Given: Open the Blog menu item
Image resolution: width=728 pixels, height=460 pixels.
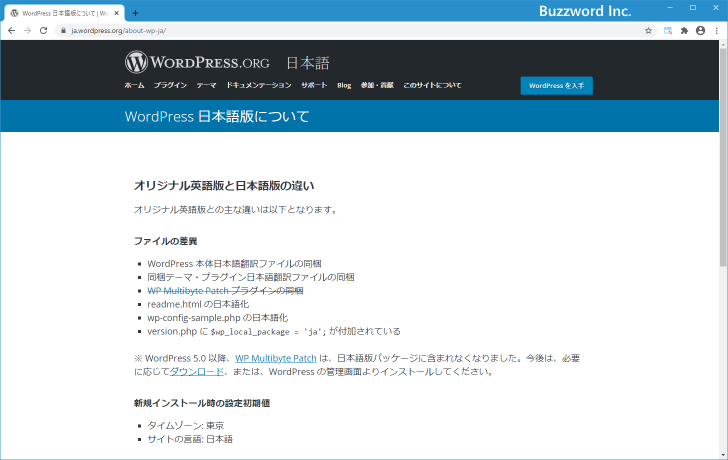Looking at the screenshot, I should pyautogui.click(x=344, y=85).
